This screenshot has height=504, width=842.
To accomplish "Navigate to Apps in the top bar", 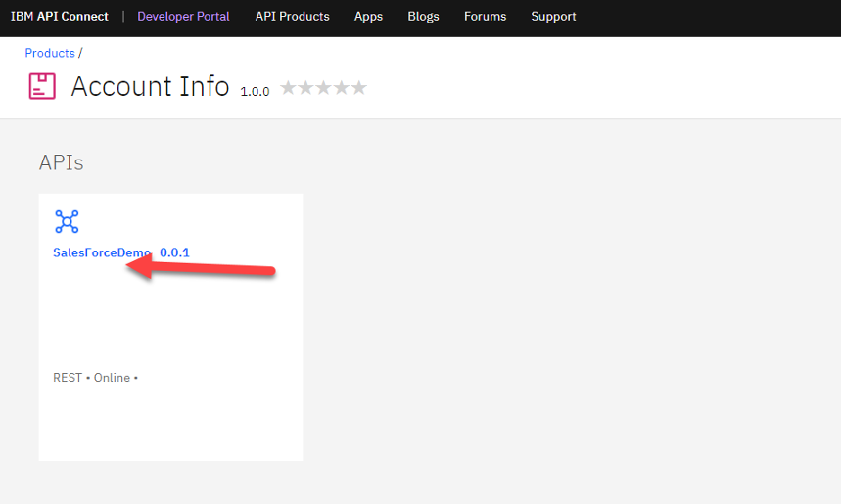I will tap(368, 17).
